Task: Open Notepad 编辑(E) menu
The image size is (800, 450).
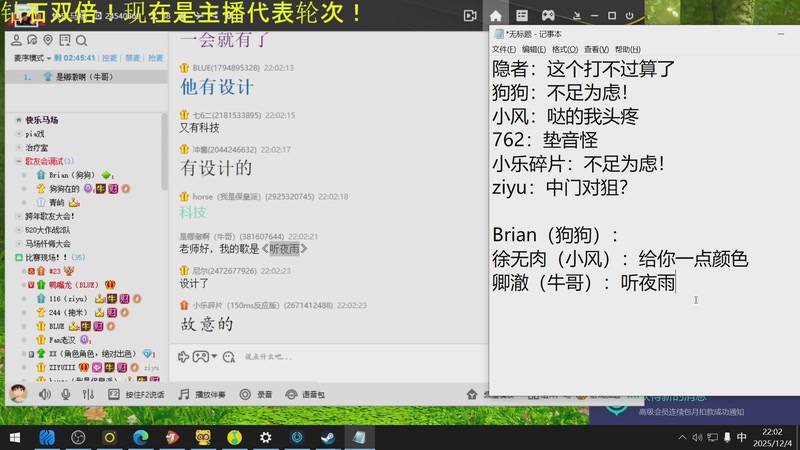Action: tap(534, 49)
